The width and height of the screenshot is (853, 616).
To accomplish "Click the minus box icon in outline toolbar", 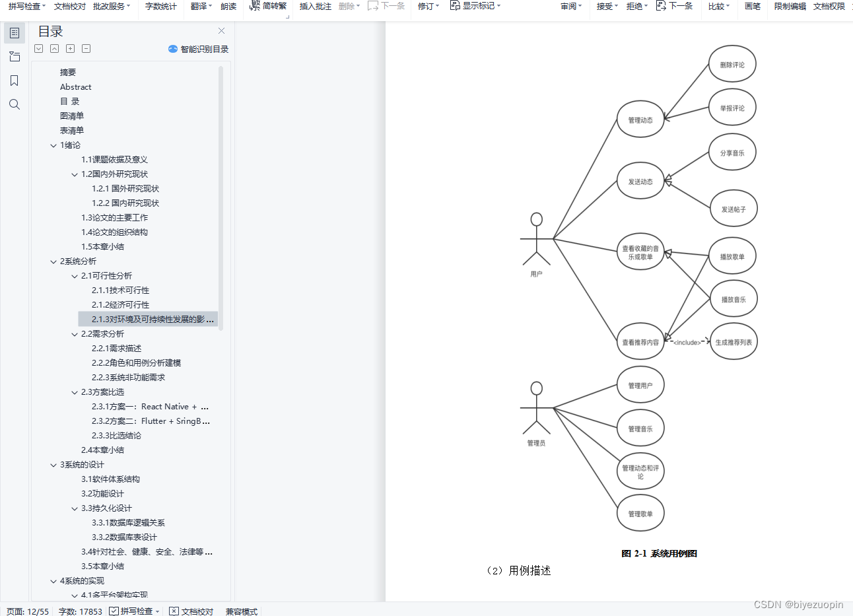I will pyautogui.click(x=86, y=49).
